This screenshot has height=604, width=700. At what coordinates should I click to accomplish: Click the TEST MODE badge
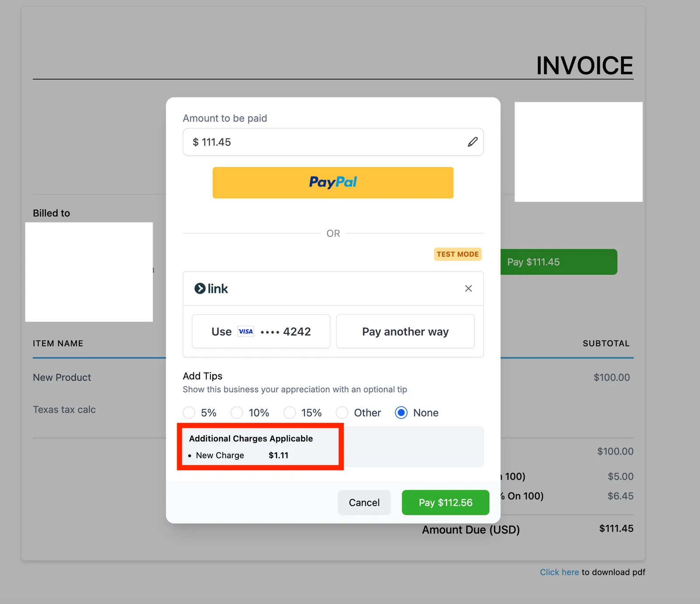[458, 254]
